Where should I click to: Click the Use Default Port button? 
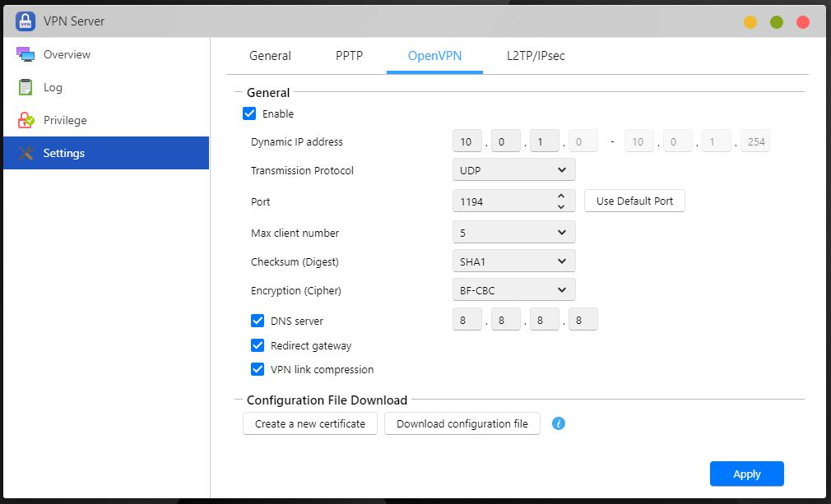coord(634,201)
